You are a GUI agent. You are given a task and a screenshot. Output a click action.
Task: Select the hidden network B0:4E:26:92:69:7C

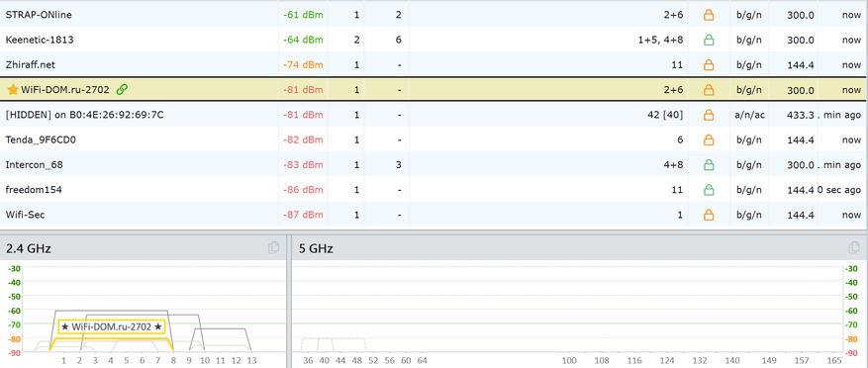pyautogui.click(x=84, y=115)
